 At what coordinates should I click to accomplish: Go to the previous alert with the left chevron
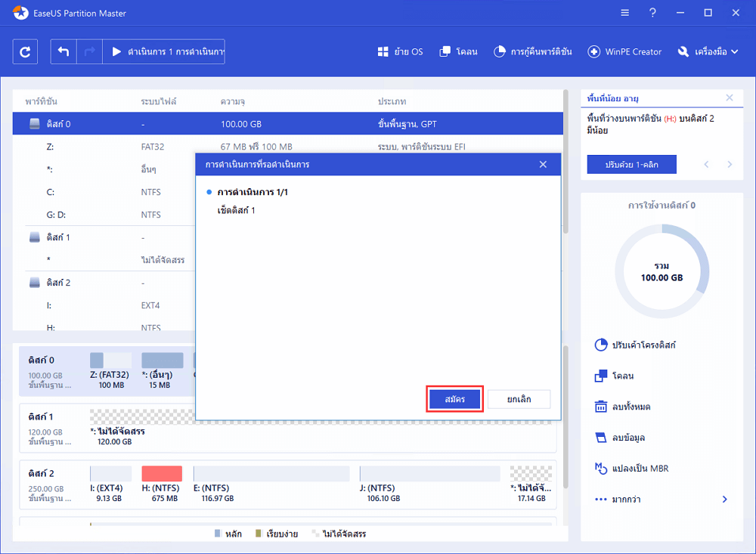(706, 165)
